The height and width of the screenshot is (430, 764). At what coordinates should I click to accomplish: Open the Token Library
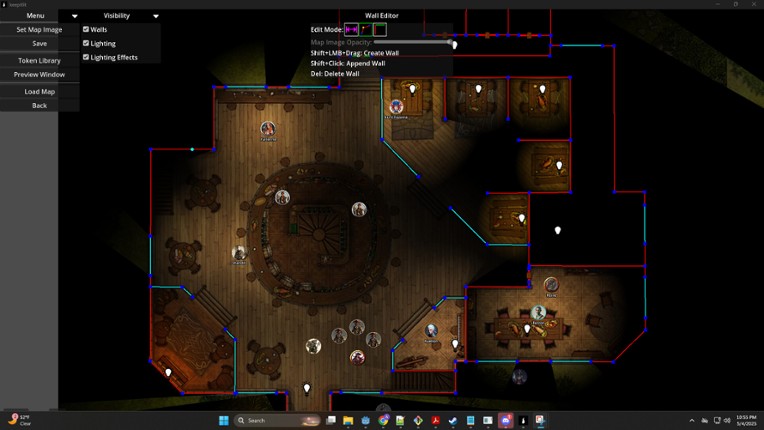coord(39,61)
